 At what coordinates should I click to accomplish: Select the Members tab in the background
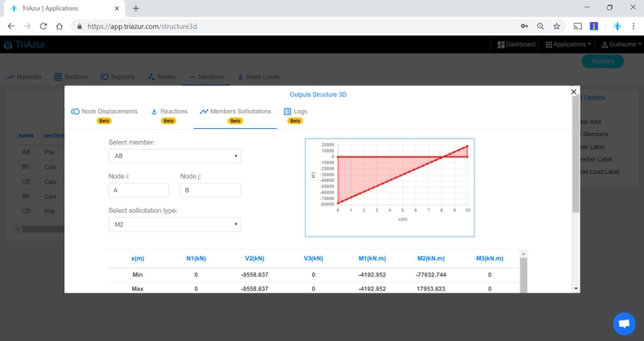pyautogui.click(x=206, y=77)
